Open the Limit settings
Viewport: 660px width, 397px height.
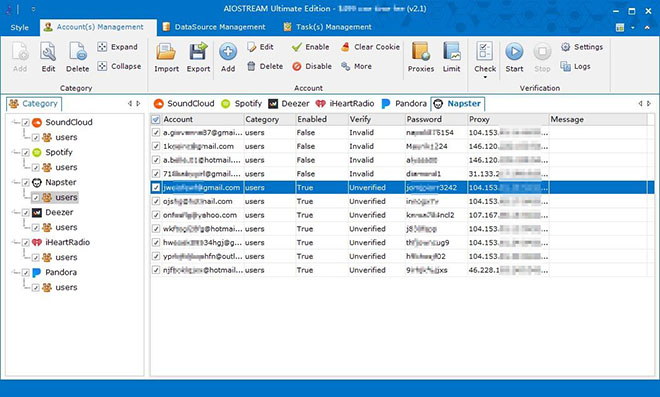pos(451,57)
